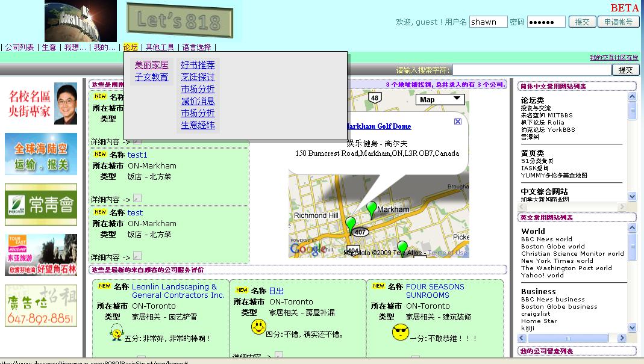The height and width of the screenshot is (364, 644).
Task: Click 东亚旅游 travel ad banner
Action: [x=41, y=255]
